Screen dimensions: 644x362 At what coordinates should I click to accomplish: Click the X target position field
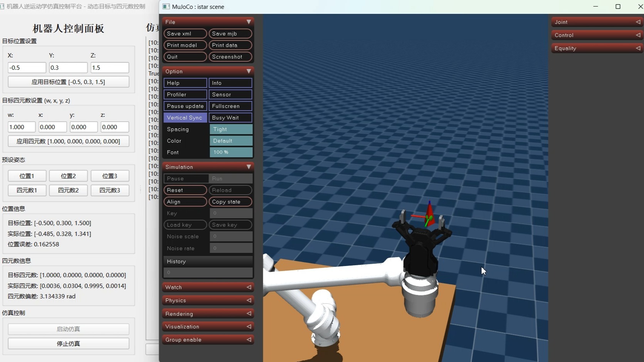point(27,67)
